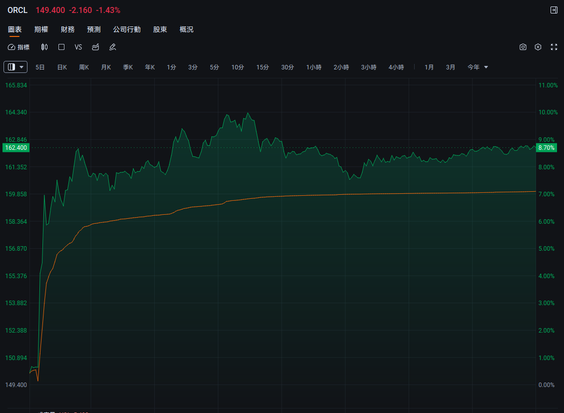Click the icon right of VS
564x413 pixels.
click(x=95, y=47)
